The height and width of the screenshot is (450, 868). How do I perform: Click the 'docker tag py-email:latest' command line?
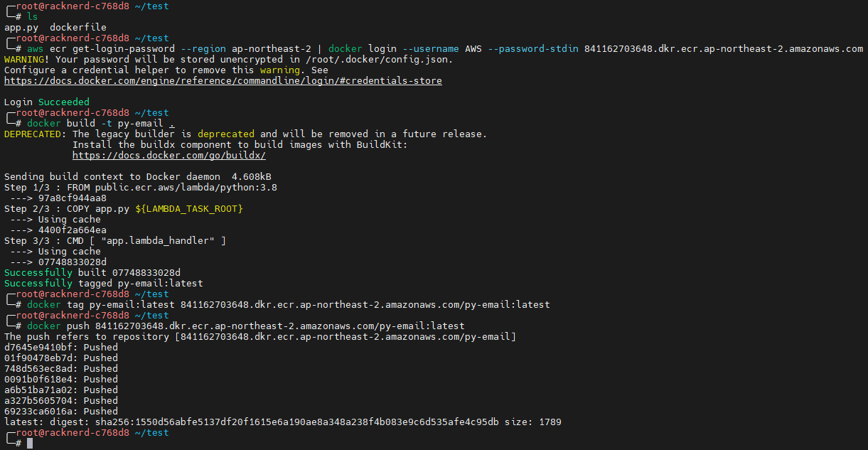[x=288, y=305]
